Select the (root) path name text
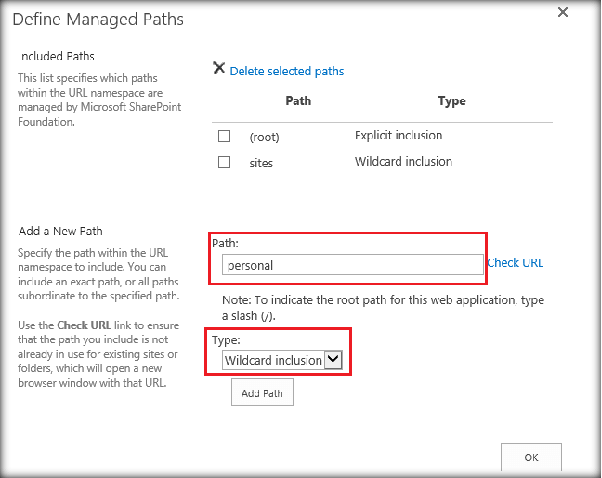The height and width of the screenshot is (478, 602). tap(264, 136)
